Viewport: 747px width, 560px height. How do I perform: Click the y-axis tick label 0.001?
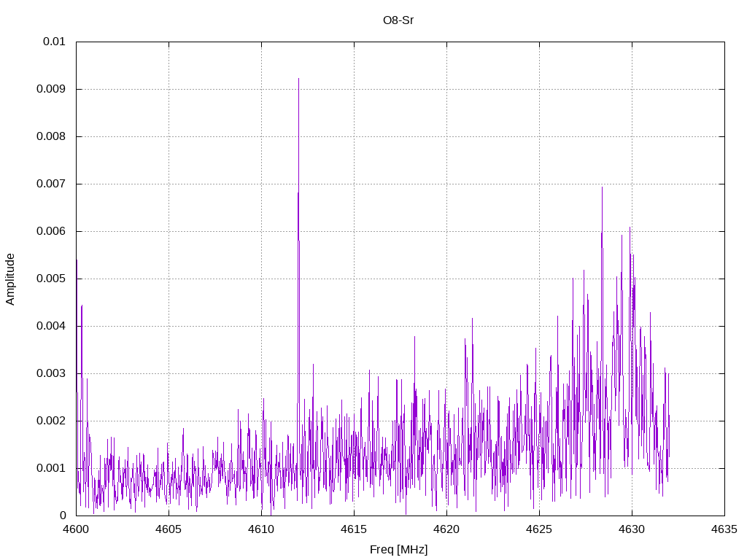pyautogui.click(x=50, y=468)
